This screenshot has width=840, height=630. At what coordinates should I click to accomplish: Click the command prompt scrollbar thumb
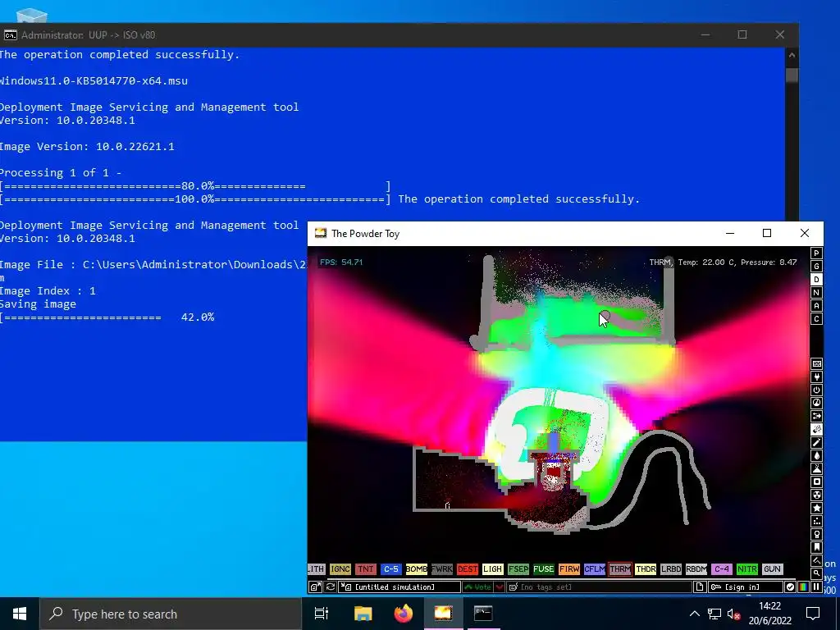(x=792, y=75)
